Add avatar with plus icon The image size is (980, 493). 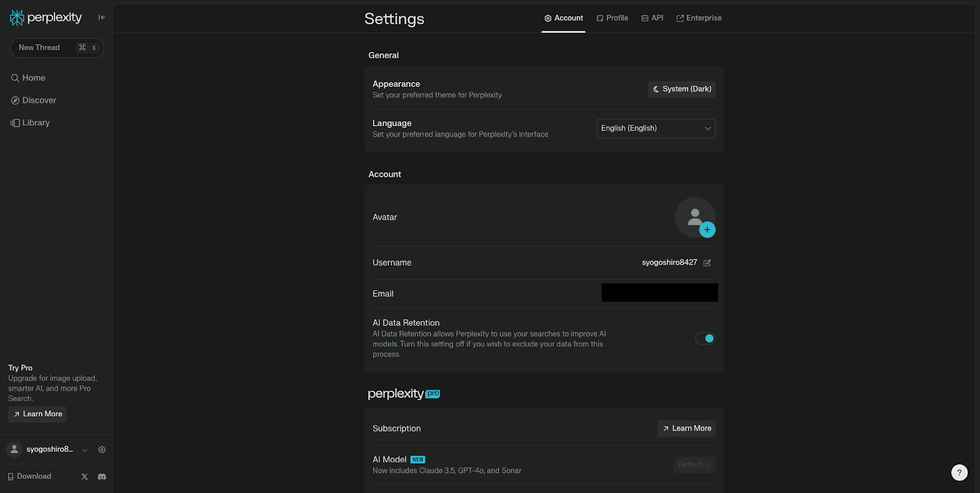(707, 230)
